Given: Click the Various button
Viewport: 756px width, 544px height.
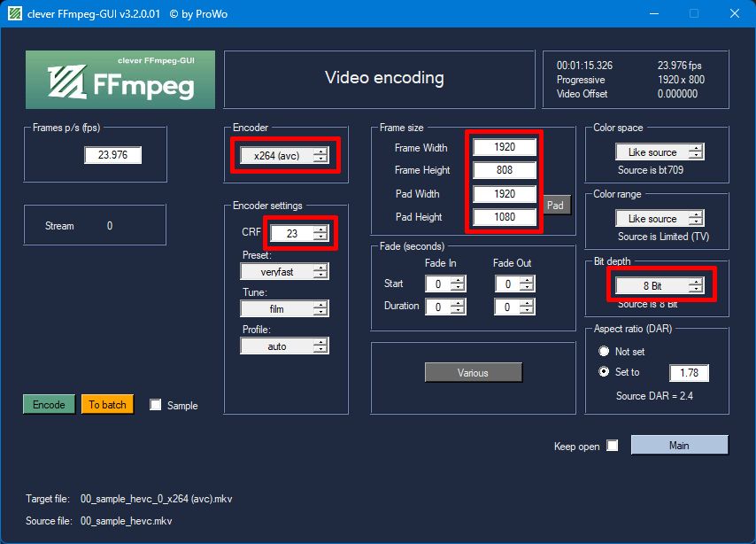Looking at the screenshot, I should (473, 373).
